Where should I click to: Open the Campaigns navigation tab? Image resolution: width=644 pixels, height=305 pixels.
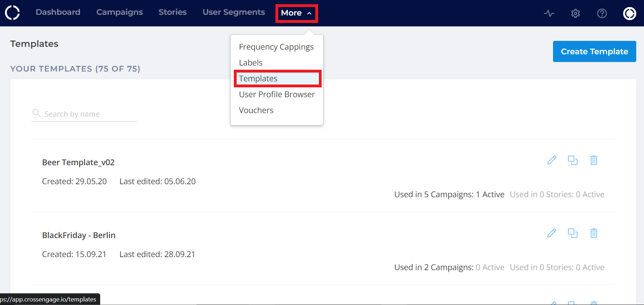tap(120, 12)
